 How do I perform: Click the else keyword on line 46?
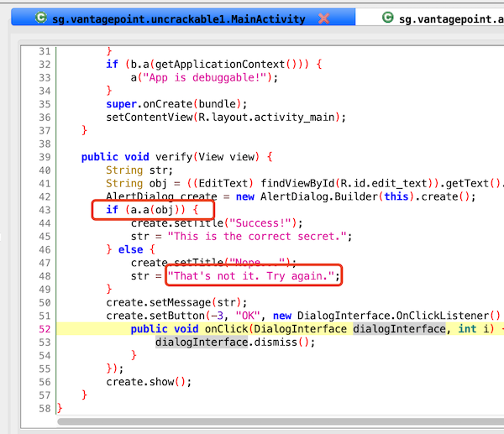click(x=130, y=249)
